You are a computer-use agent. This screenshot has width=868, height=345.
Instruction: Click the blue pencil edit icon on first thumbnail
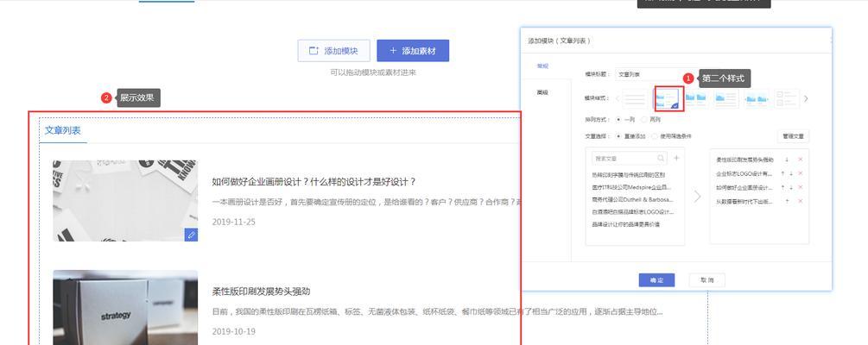pos(191,235)
